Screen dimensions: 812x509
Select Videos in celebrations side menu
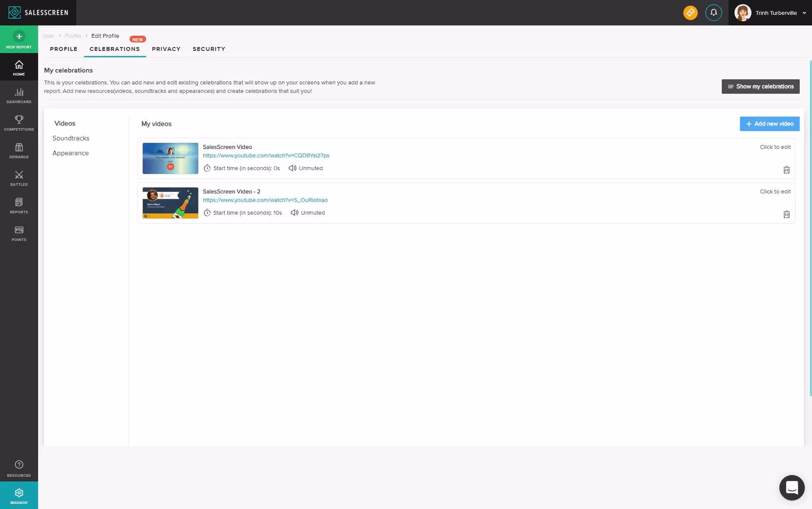click(x=65, y=123)
